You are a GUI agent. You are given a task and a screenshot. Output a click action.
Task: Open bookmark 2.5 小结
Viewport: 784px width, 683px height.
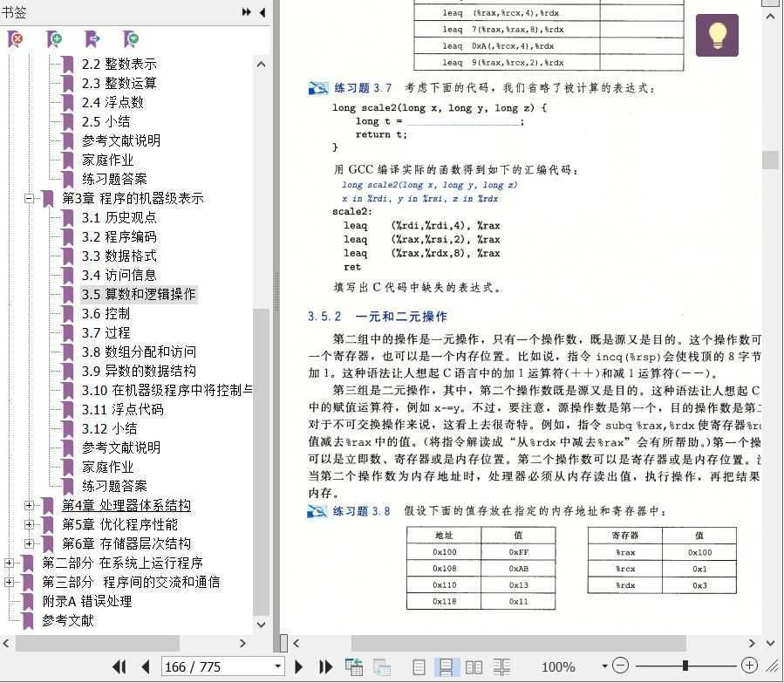click(x=106, y=121)
